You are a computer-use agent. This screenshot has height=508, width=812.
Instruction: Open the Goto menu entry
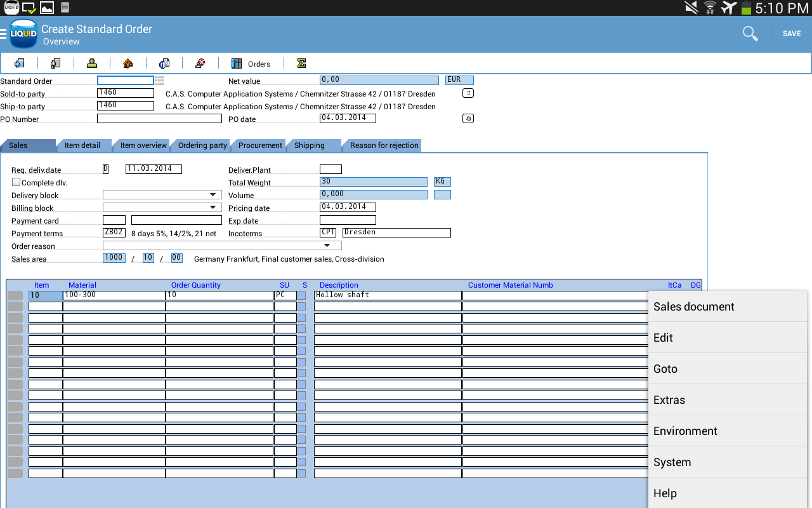(x=727, y=369)
